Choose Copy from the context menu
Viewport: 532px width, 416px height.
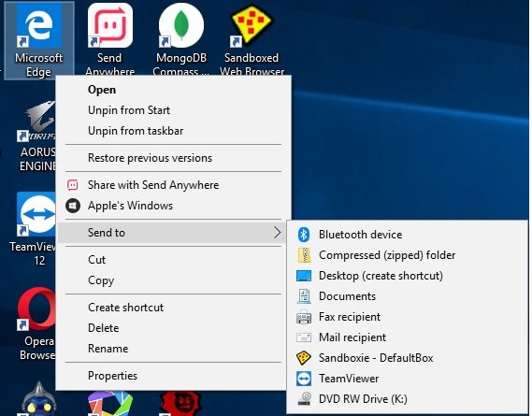[173, 280]
